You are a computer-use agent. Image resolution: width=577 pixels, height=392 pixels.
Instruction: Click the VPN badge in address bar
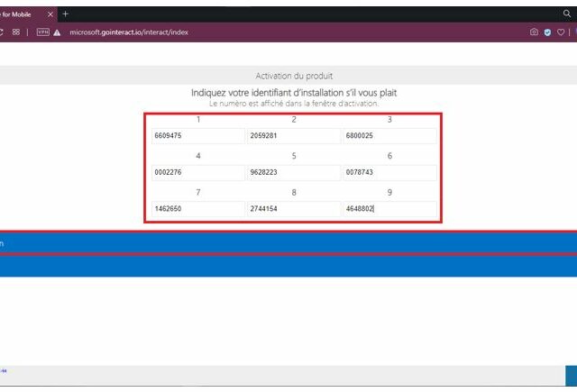42,32
